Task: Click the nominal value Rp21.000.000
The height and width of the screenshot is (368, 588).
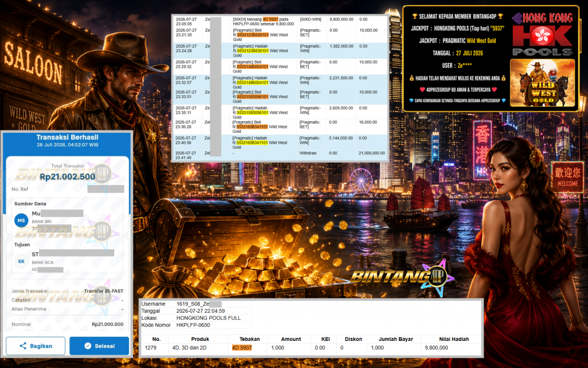Action: click(107, 324)
